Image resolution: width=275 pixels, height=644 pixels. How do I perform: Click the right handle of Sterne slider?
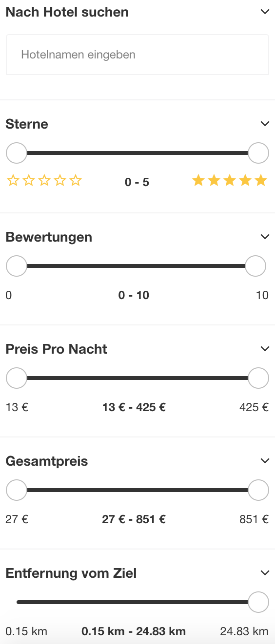pos(258,153)
